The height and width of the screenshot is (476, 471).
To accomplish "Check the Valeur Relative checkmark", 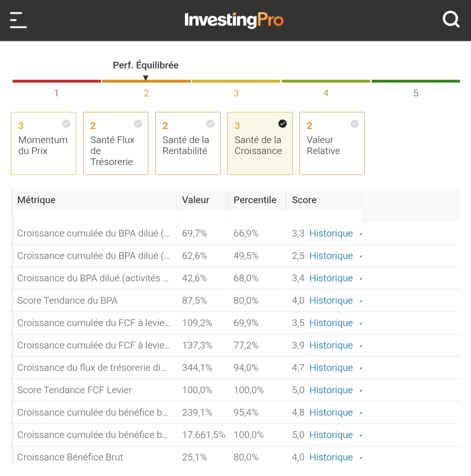I will (354, 124).
